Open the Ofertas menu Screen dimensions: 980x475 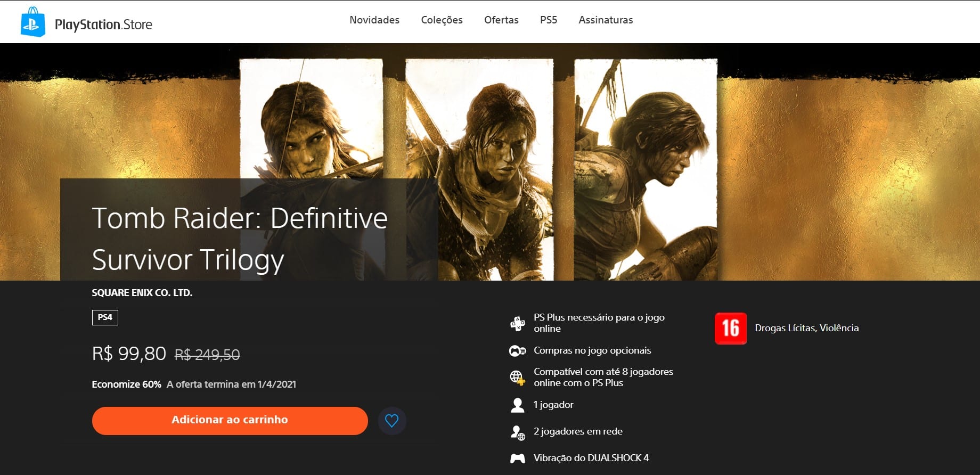click(501, 20)
